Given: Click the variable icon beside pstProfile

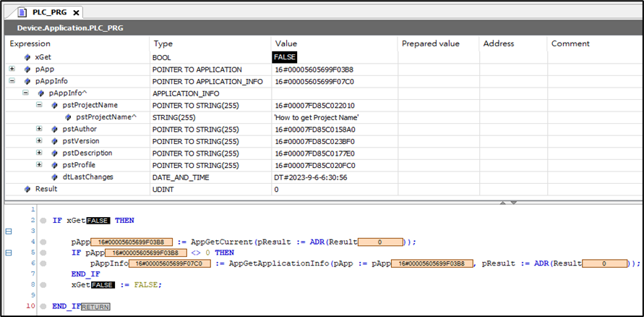Looking at the screenshot, I should tap(54, 165).
